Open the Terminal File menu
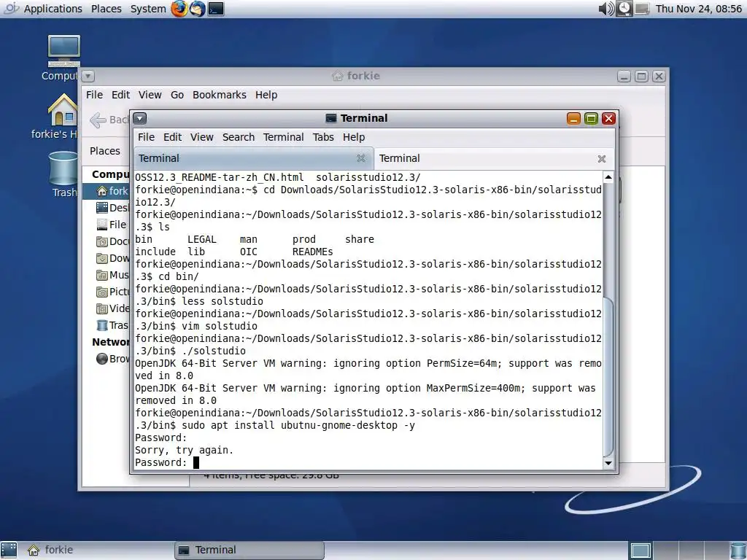747x560 pixels. tap(146, 137)
